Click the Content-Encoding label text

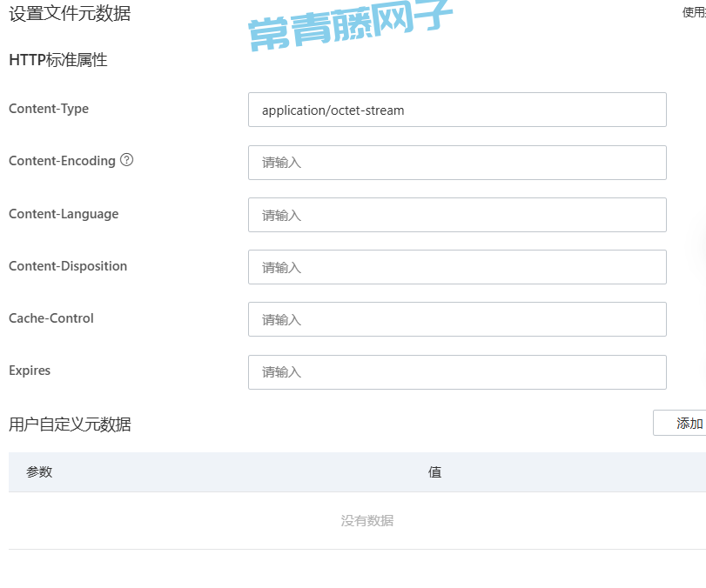click(62, 161)
